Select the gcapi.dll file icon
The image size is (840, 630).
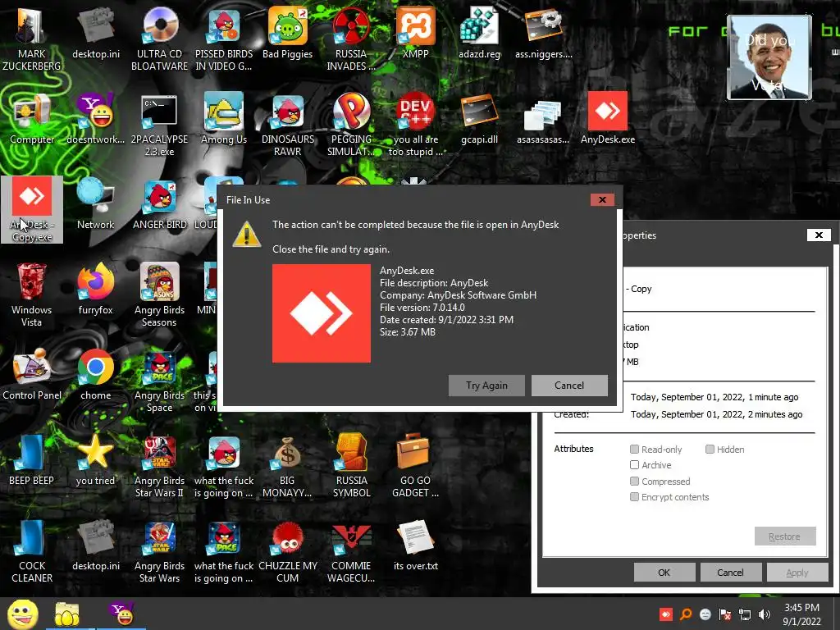(x=479, y=119)
